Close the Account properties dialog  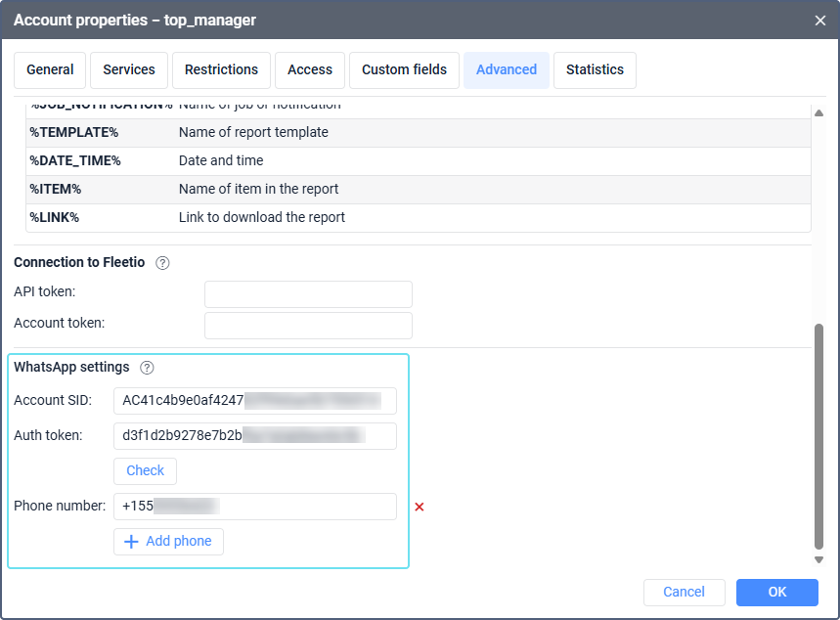(x=819, y=20)
